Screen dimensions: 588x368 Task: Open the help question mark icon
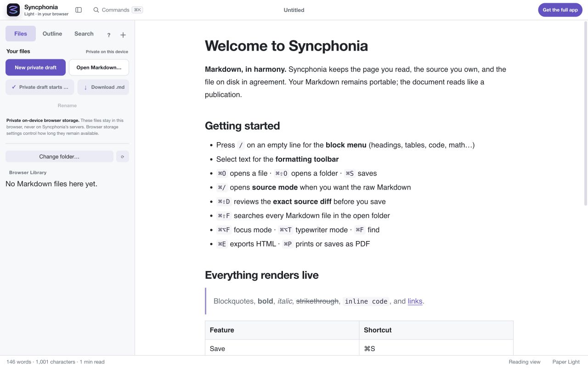(x=109, y=35)
